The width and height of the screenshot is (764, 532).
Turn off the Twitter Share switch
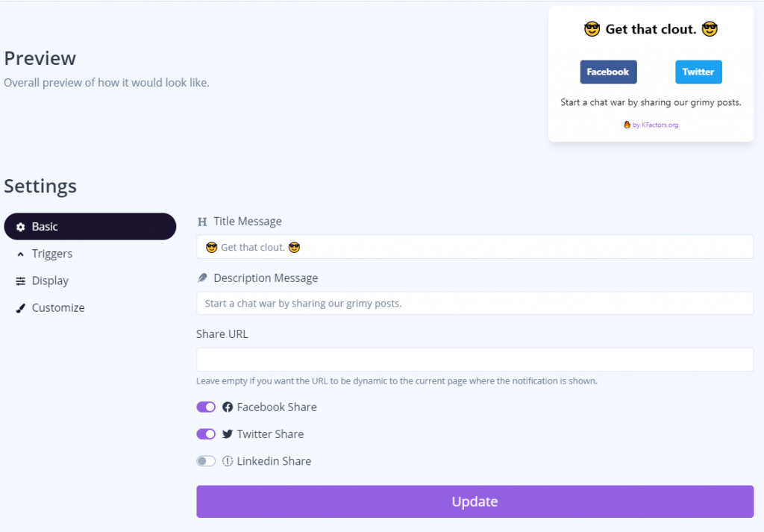[206, 434]
